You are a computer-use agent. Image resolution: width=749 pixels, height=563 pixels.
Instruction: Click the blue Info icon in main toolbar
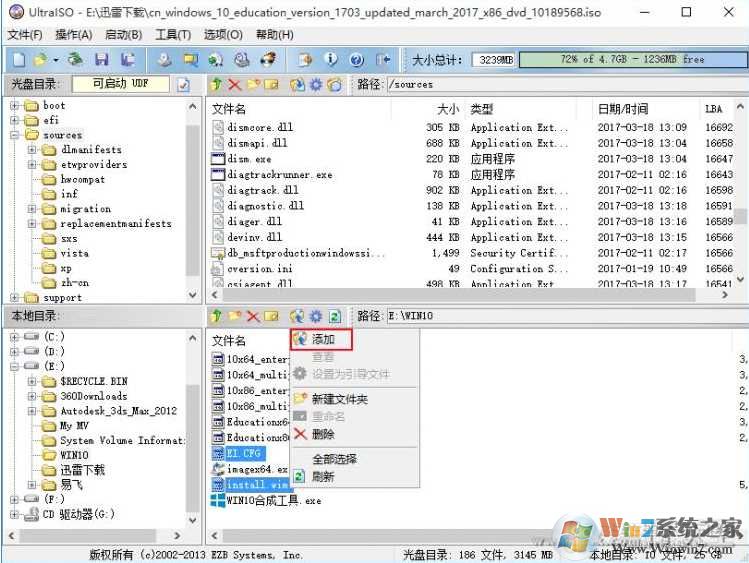pos(331,60)
